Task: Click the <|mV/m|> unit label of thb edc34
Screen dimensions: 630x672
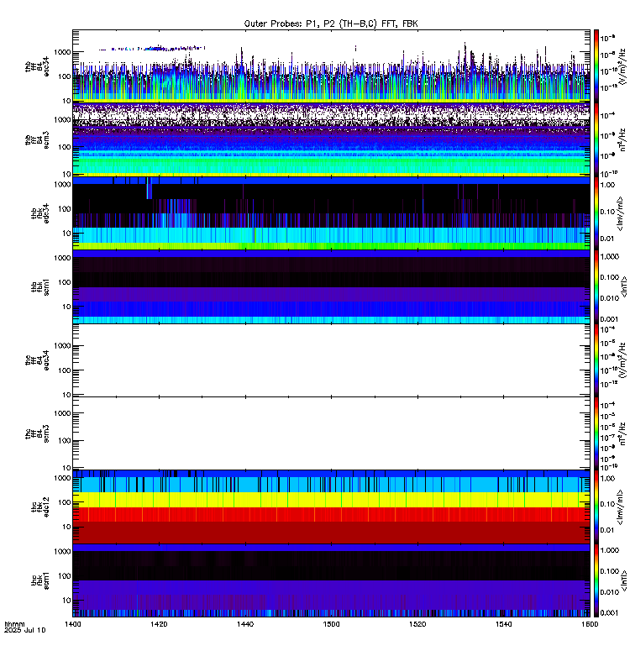Action: tap(620, 213)
